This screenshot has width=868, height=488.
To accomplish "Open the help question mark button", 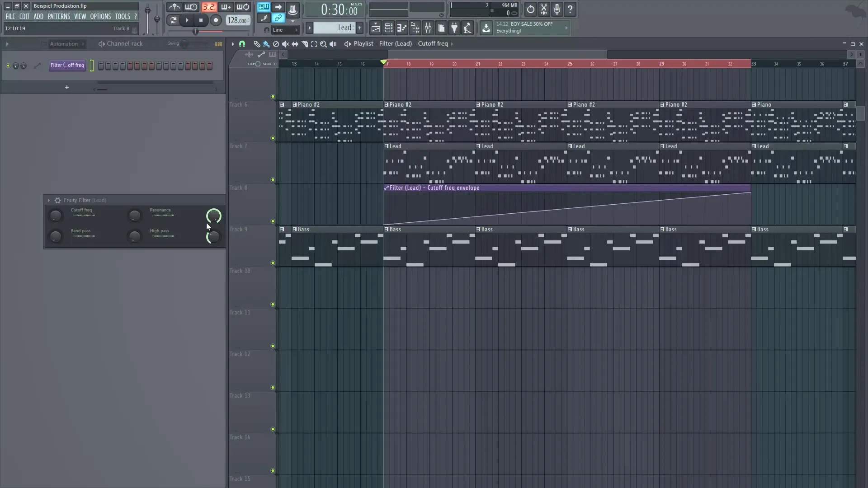I will 570,9.
